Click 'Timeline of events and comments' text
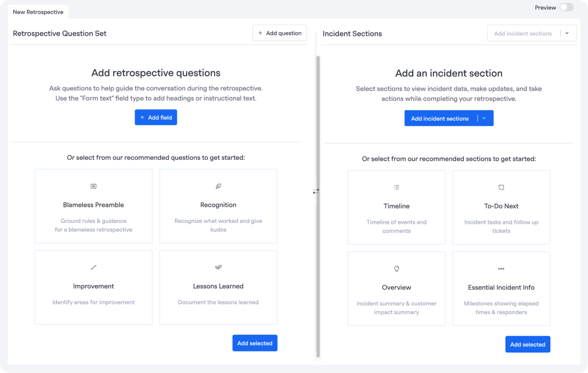Screen dimensions: 588x373 click(x=396, y=226)
